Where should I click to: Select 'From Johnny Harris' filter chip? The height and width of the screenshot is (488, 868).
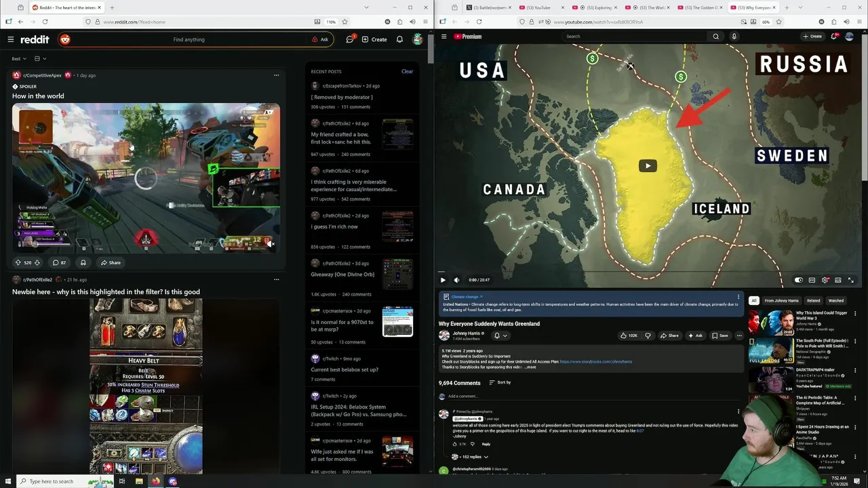(781, 300)
